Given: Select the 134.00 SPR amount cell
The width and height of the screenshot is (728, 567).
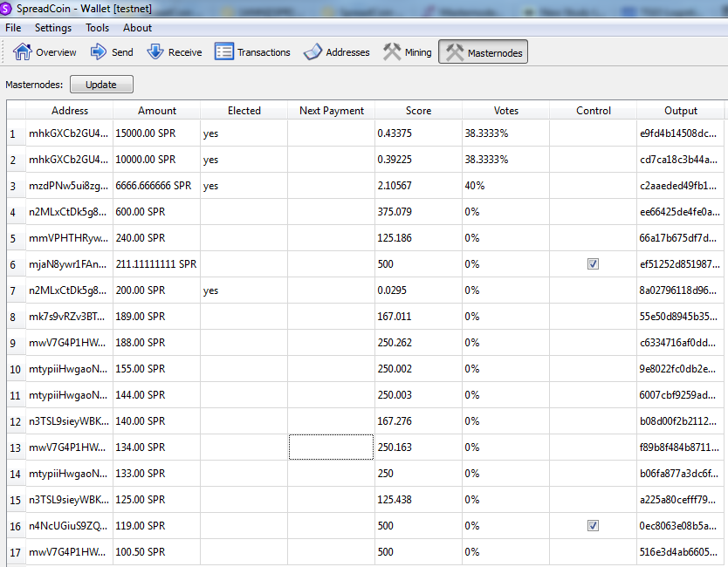Looking at the screenshot, I should pyautogui.click(x=157, y=447).
